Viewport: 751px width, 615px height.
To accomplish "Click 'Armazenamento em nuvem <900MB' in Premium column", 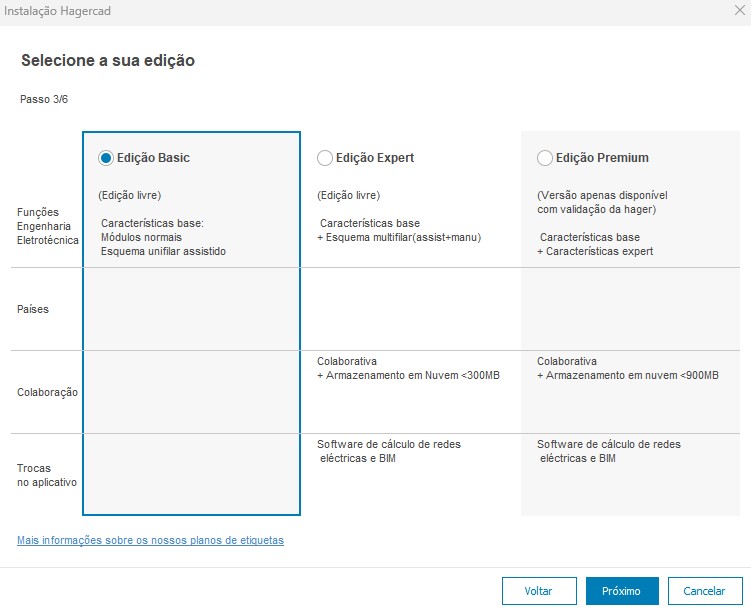I will pyautogui.click(x=633, y=375).
